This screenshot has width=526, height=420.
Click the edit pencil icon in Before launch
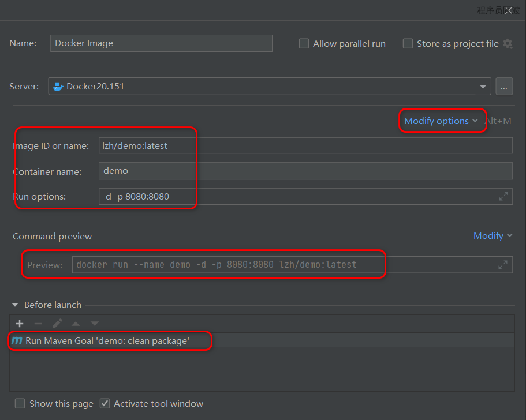coord(57,324)
